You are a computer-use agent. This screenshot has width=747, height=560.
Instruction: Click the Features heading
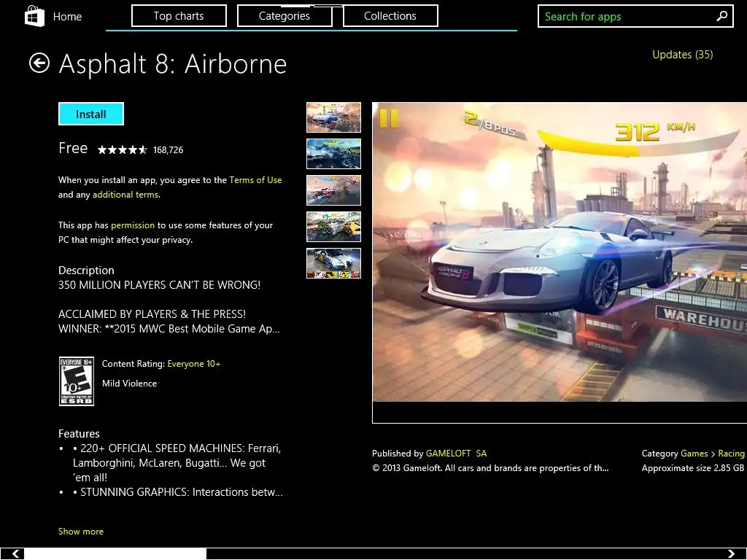(79, 434)
